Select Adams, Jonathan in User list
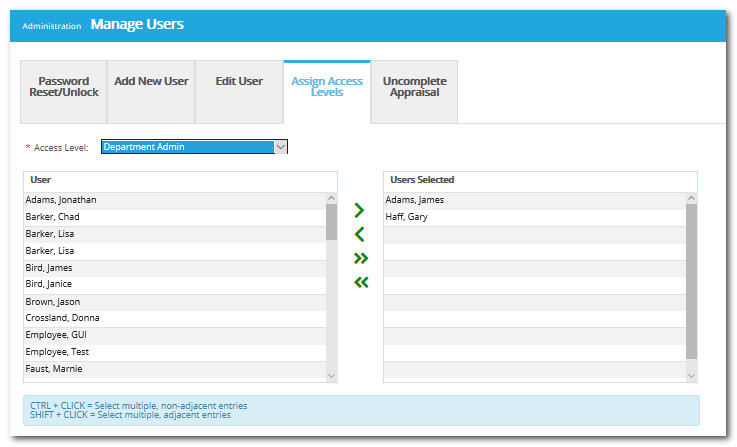 [174, 200]
